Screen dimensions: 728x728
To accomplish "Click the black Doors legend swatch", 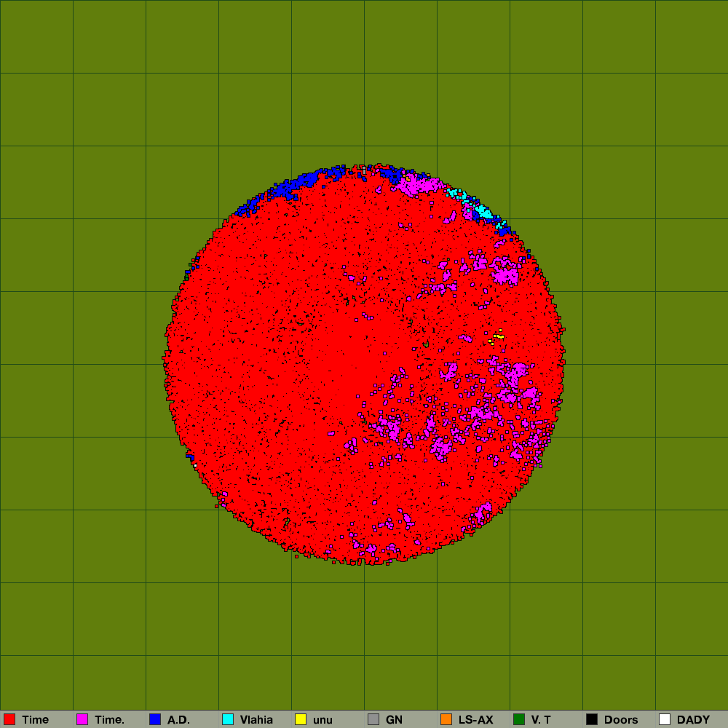I will click(592, 719).
